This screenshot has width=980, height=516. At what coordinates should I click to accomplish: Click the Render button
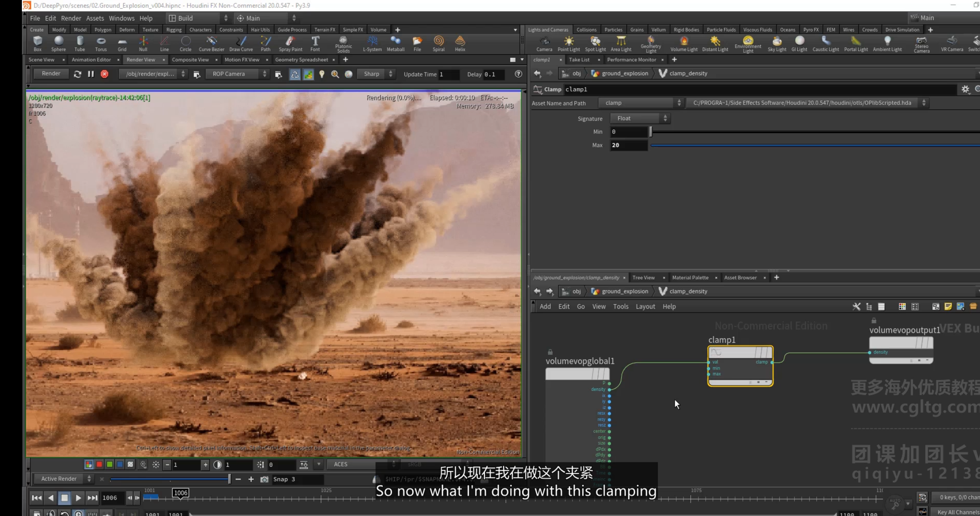tap(51, 73)
